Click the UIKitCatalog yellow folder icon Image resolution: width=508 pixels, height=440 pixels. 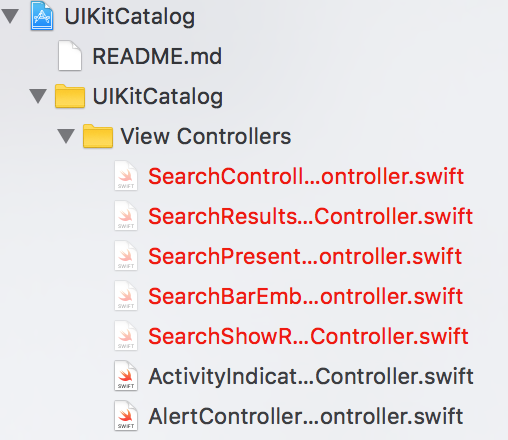[70, 96]
